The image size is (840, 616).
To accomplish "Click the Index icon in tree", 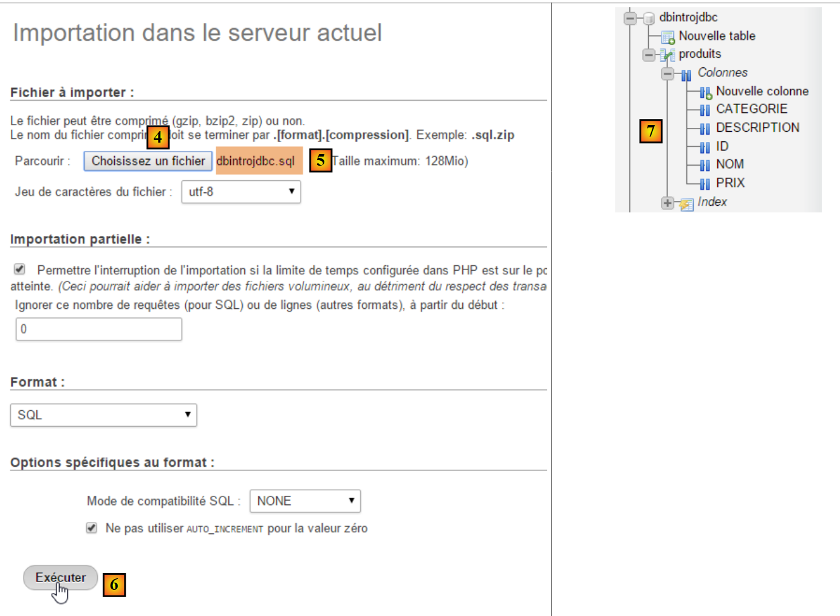I will tap(686, 203).
